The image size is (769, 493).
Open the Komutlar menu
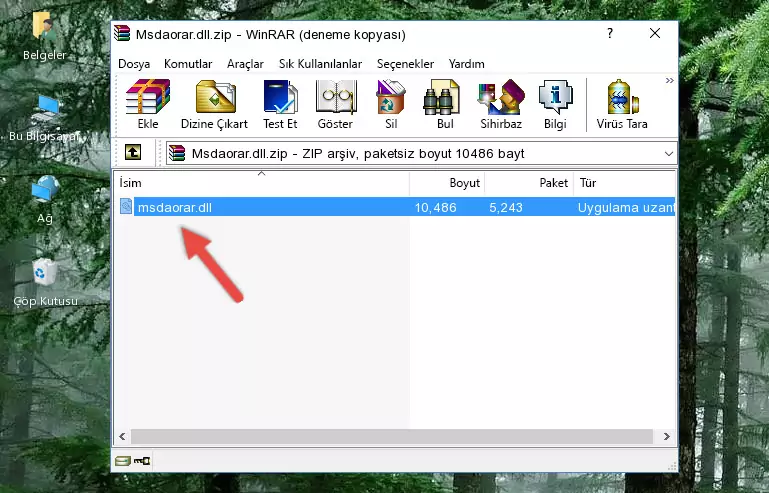point(188,64)
